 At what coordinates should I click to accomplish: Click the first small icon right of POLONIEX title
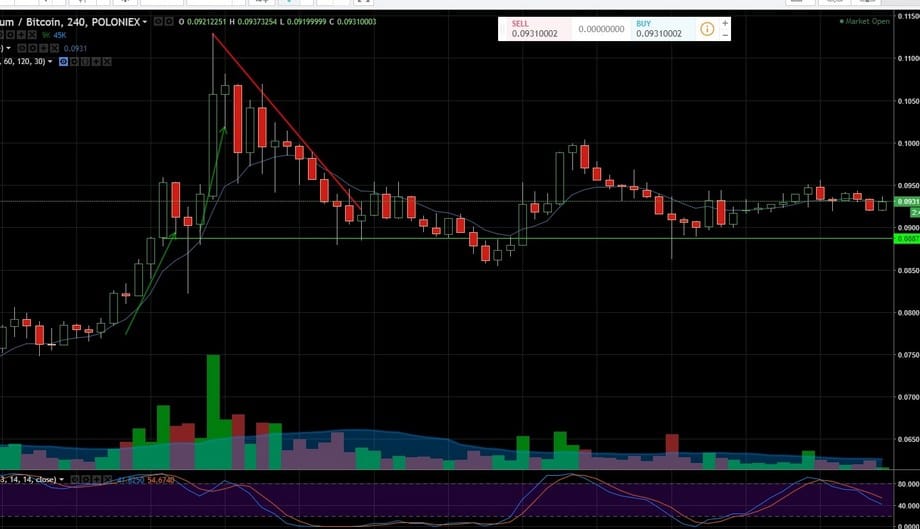(x=158, y=22)
